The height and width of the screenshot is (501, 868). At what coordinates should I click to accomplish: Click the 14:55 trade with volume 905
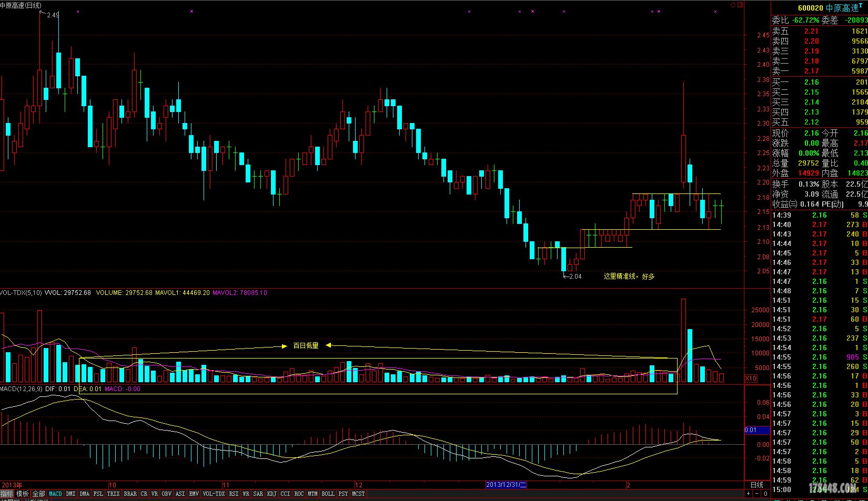(820, 357)
